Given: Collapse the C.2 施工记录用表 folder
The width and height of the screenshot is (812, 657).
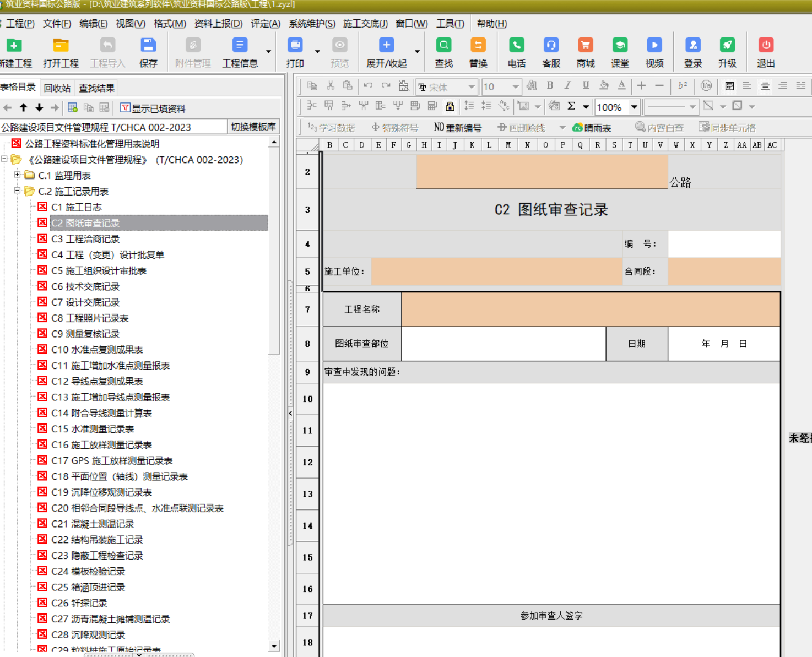Looking at the screenshot, I should coord(17,191).
